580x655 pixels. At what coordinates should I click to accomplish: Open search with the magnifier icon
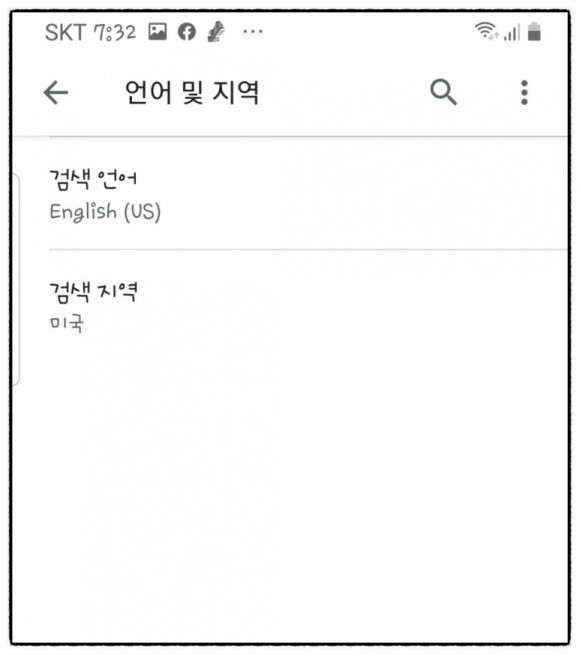click(x=443, y=92)
